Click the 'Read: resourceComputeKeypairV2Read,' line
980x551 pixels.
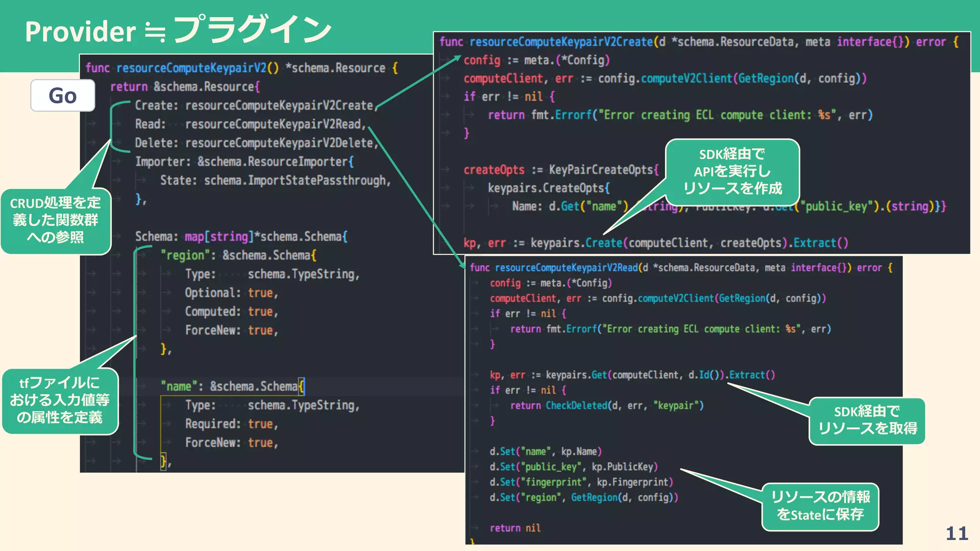point(251,124)
